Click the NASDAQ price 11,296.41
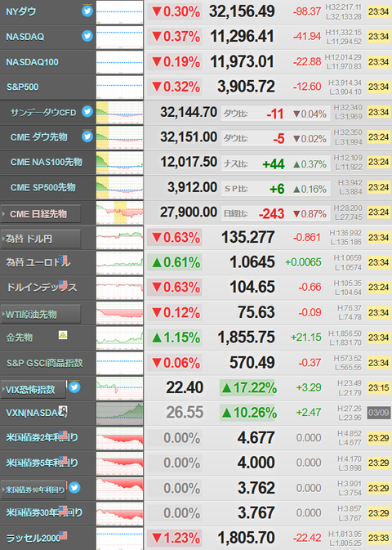 pos(242,37)
